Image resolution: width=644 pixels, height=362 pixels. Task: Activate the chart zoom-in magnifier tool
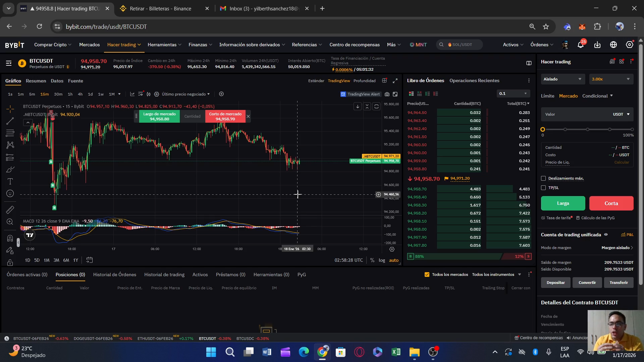pos(10,222)
